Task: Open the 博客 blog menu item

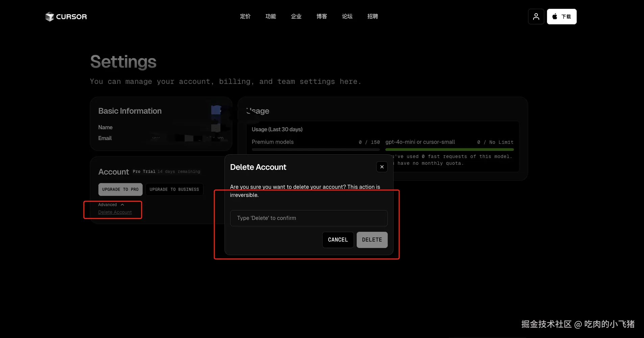Action: pos(322,16)
